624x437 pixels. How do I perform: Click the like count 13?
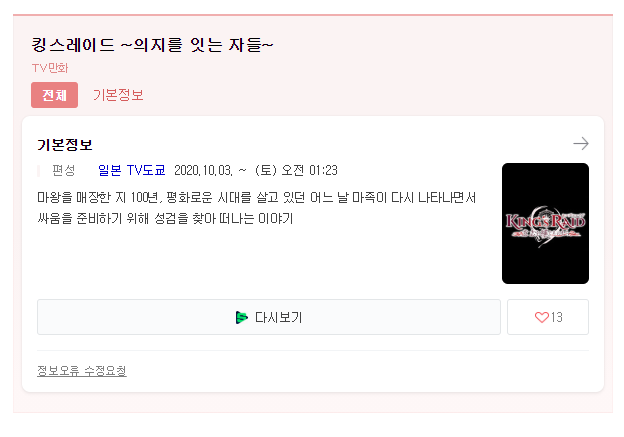556,317
